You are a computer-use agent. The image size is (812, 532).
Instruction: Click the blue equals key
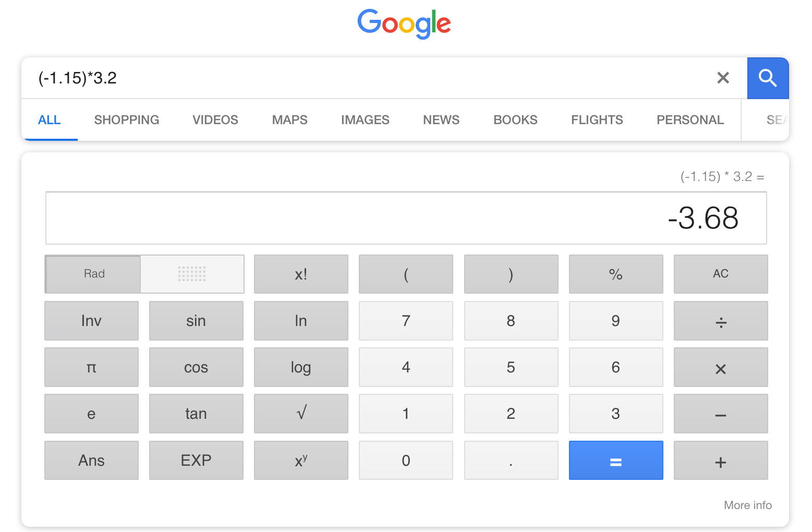tap(616, 461)
